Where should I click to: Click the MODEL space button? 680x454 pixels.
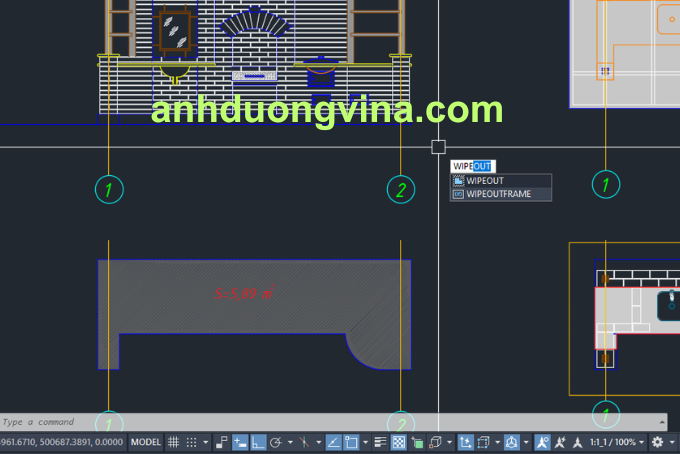pos(146,442)
